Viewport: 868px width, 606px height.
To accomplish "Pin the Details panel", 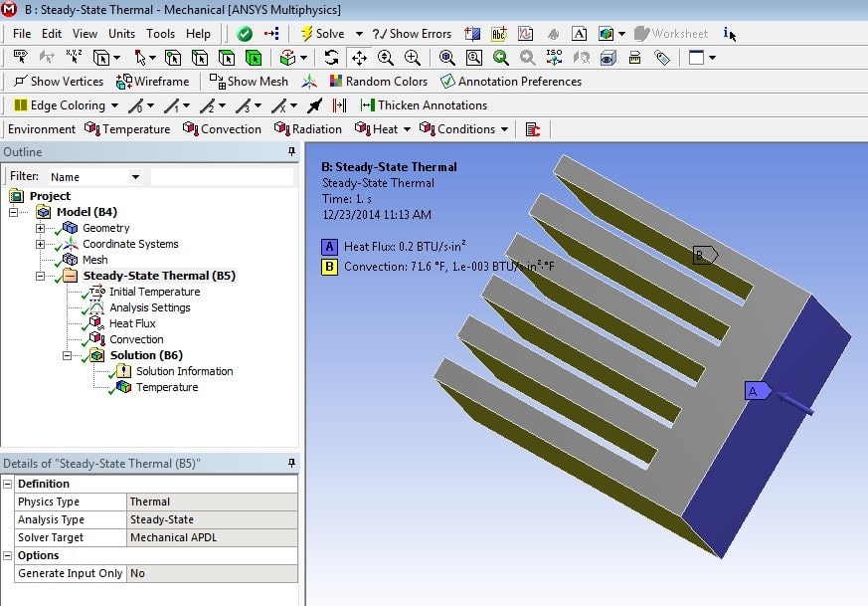I will (291, 463).
